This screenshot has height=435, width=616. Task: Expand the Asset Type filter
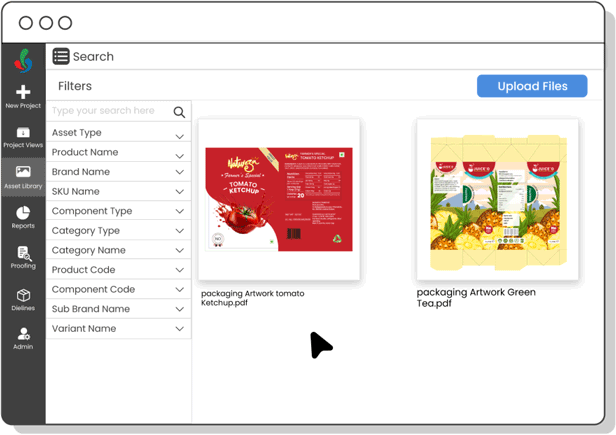point(118,132)
